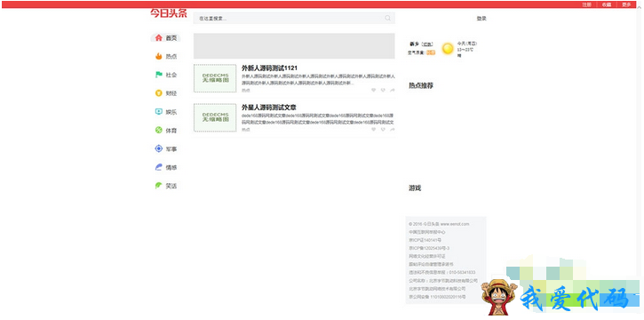The height and width of the screenshot is (320, 644).
Task: Click thumbnail of 外星人源码测试文章 article
Action: (215, 117)
